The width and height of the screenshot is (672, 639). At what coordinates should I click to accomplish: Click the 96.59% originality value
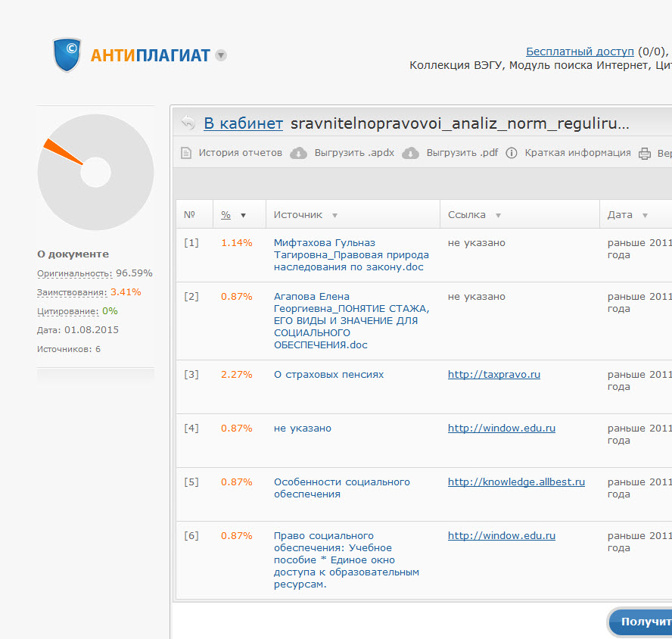134,273
